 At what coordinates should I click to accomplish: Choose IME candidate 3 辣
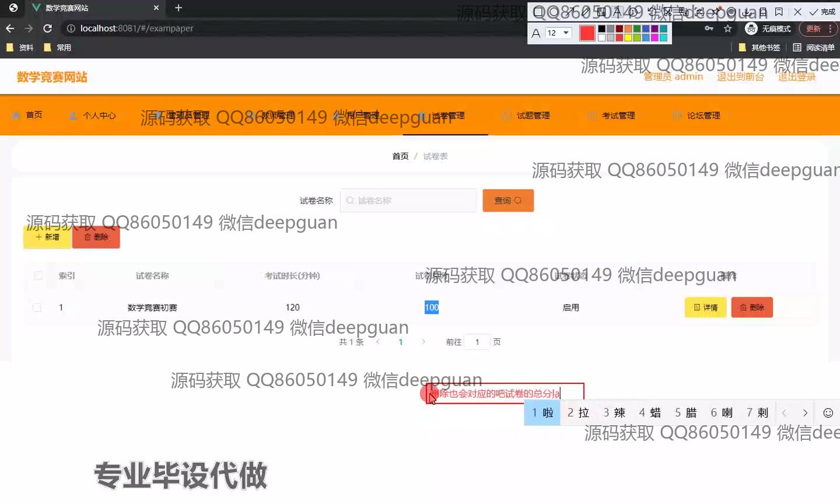coord(614,412)
